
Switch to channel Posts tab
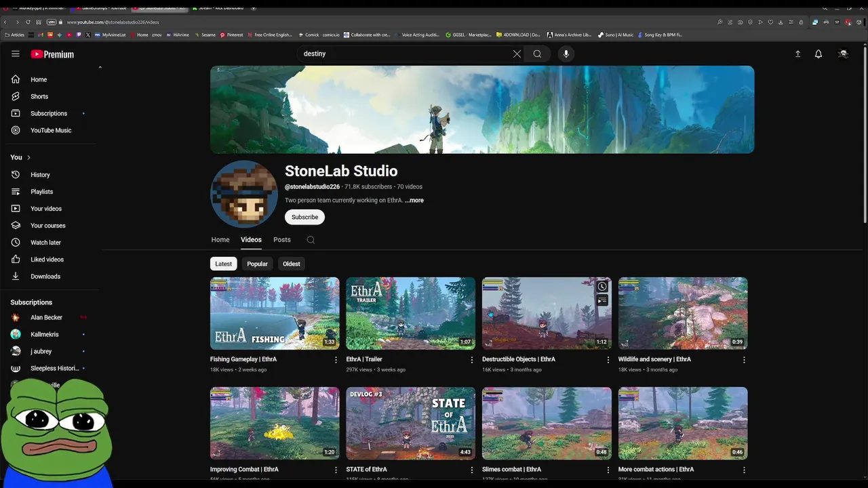tap(282, 240)
